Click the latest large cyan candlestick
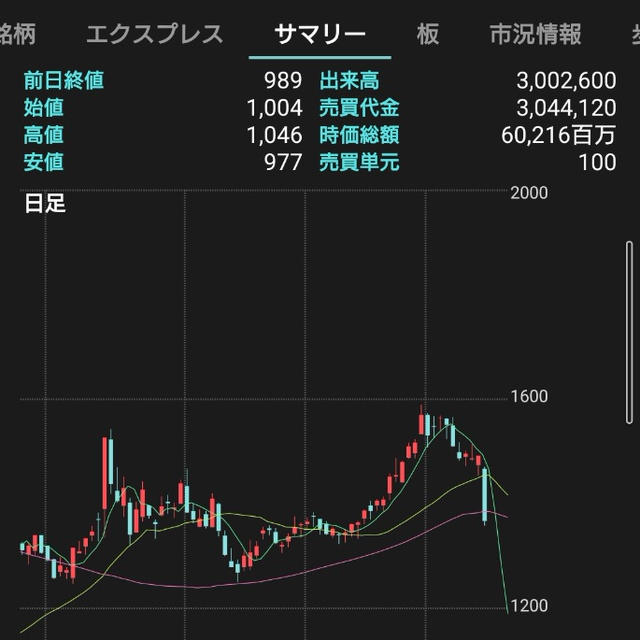The width and height of the screenshot is (640, 640). tap(485, 496)
